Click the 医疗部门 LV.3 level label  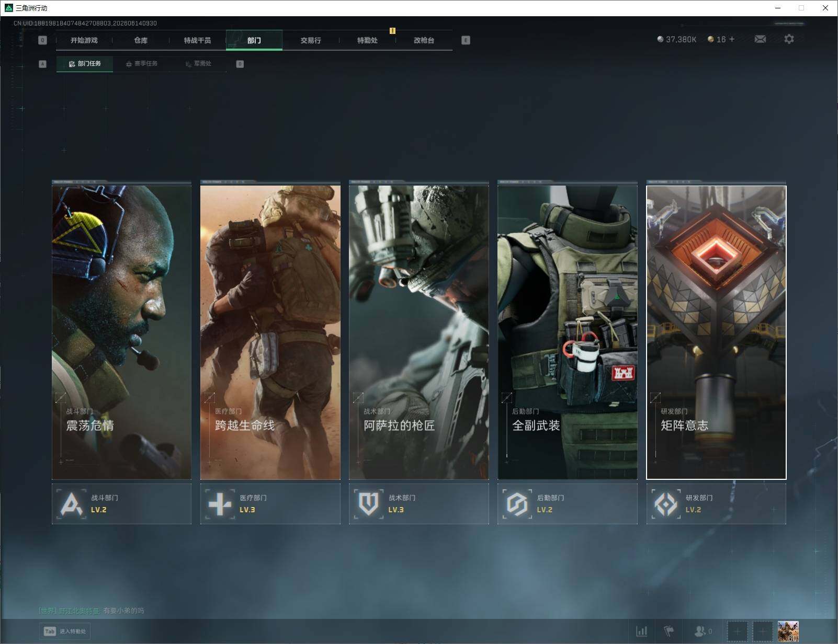pos(247,510)
